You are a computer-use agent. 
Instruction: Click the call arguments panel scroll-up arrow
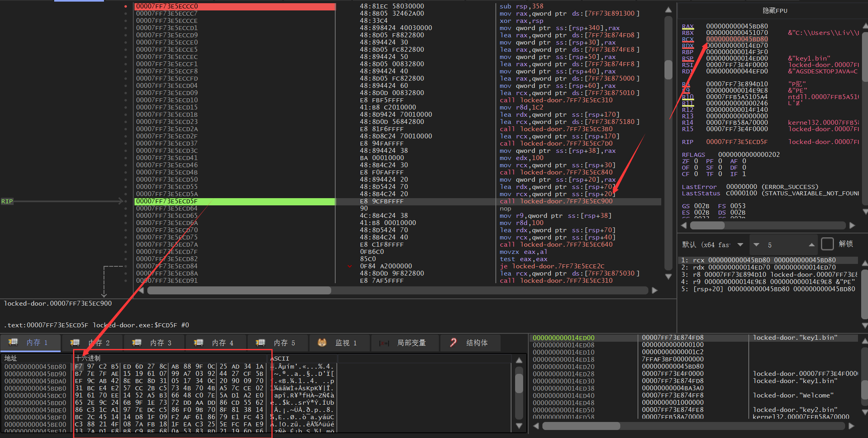tap(865, 263)
